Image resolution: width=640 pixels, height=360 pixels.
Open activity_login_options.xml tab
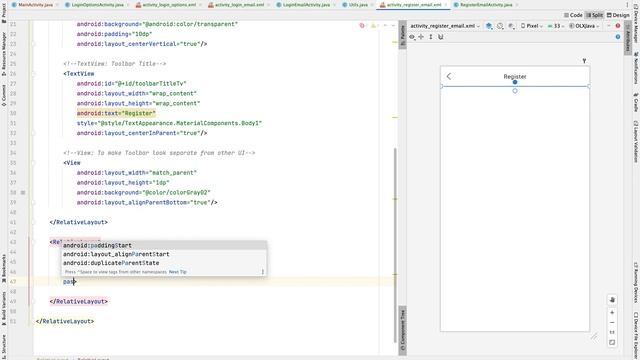coord(169,5)
